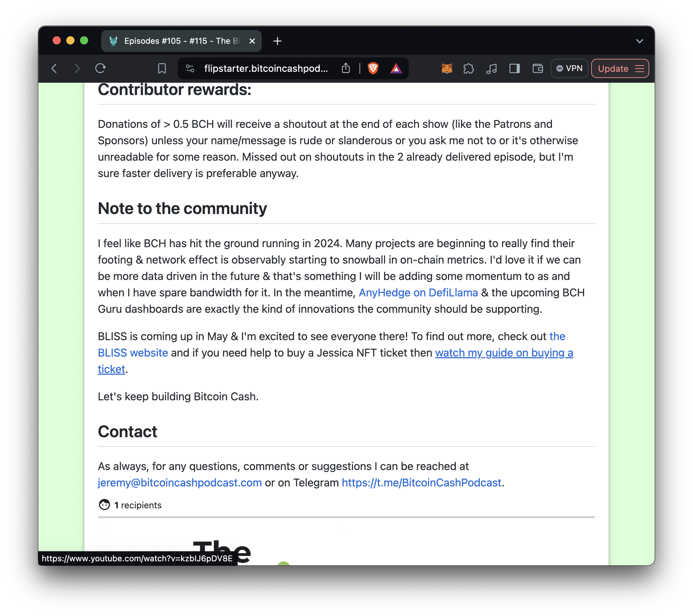Open a new tab with plus
693x616 pixels.
[277, 41]
